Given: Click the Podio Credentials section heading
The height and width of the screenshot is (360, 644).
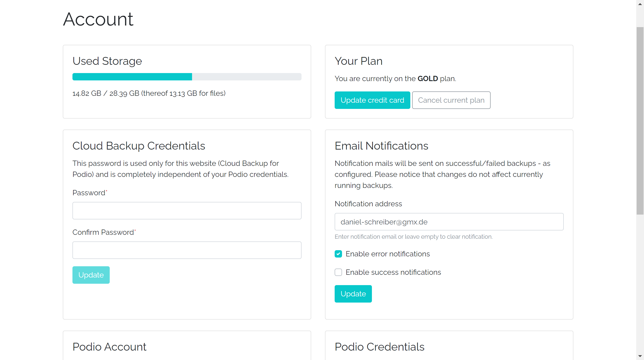Looking at the screenshot, I should 379,347.
